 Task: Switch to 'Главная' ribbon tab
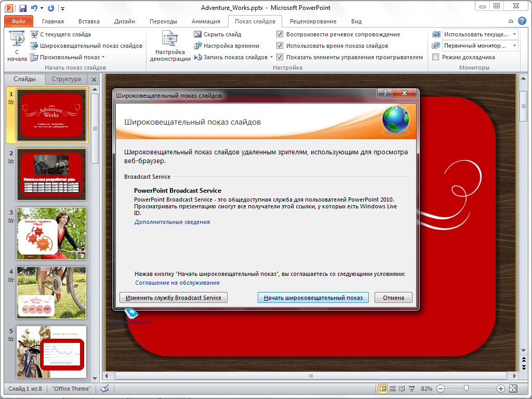(x=53, y=21)
